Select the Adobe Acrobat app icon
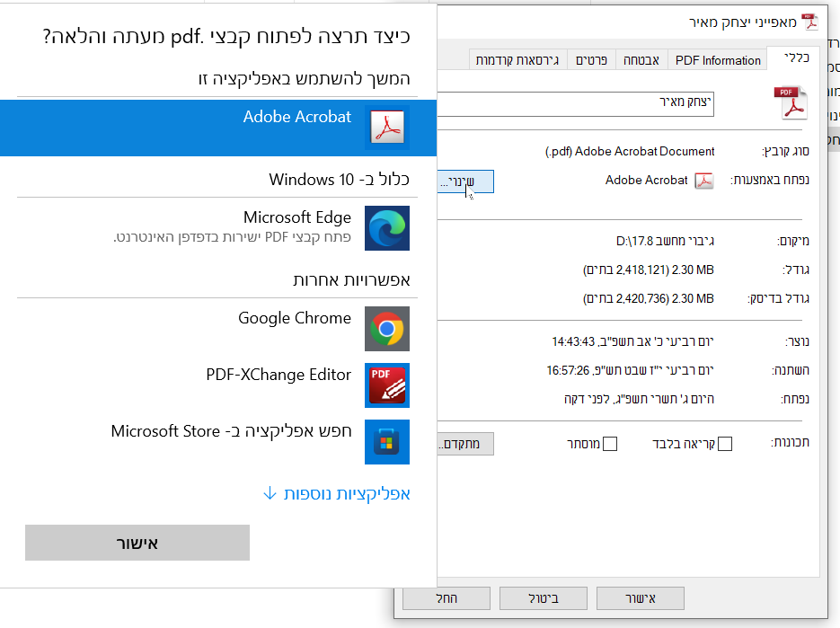840x628 pixels. coord(387,127)
